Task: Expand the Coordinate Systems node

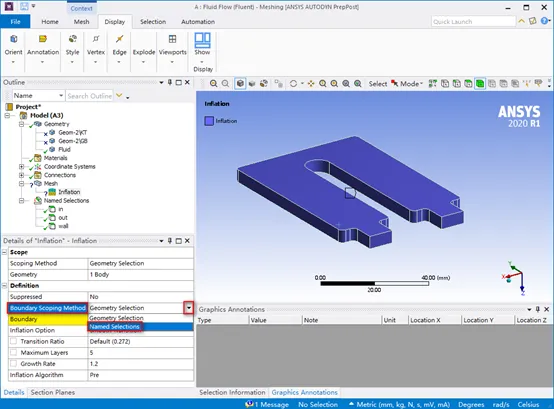Action: [x=22, y=166]
